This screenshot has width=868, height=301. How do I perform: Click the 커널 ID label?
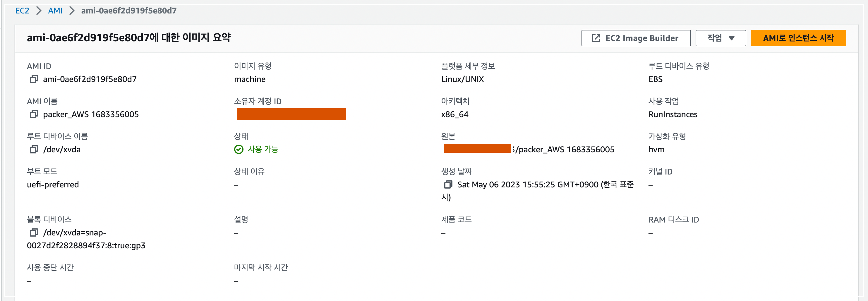(x=660, y=172)
